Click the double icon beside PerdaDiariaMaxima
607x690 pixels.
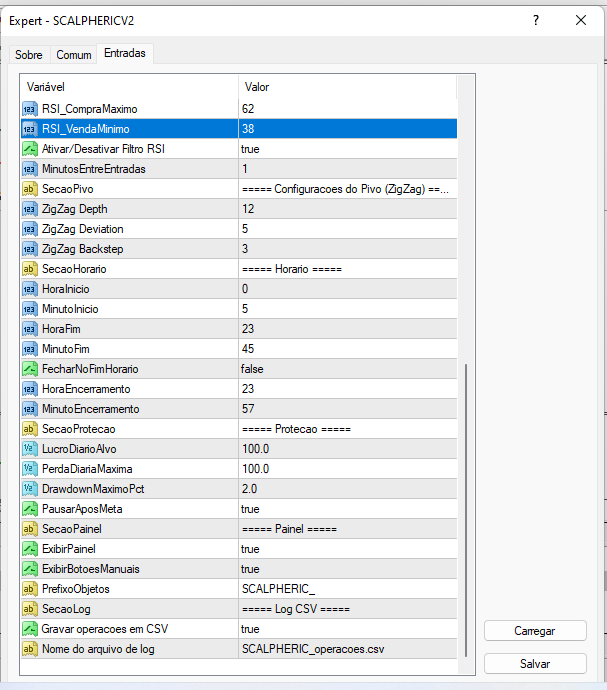(29, 469)
